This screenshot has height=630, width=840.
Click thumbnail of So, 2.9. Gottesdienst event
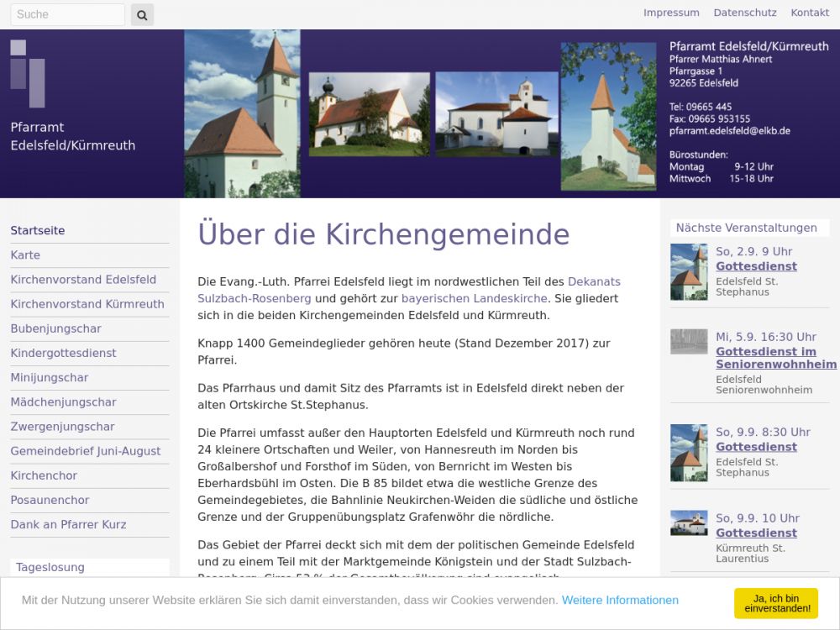689,272
